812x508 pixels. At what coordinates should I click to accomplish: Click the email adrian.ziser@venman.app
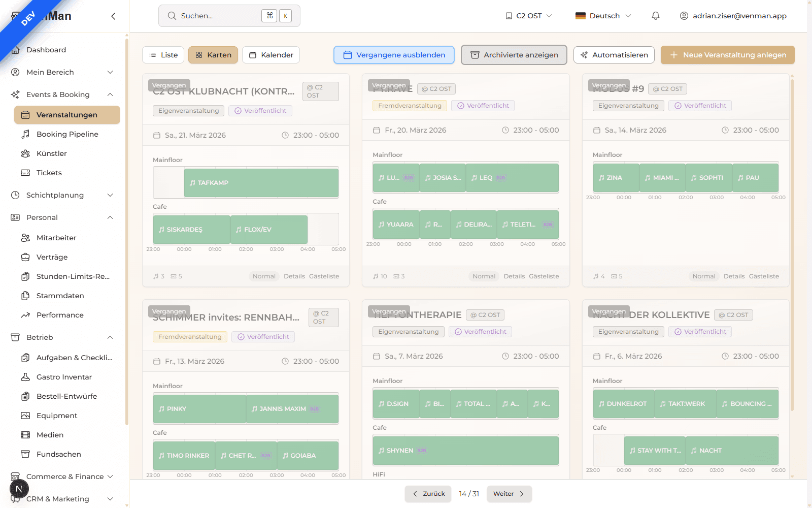[739, 16]
